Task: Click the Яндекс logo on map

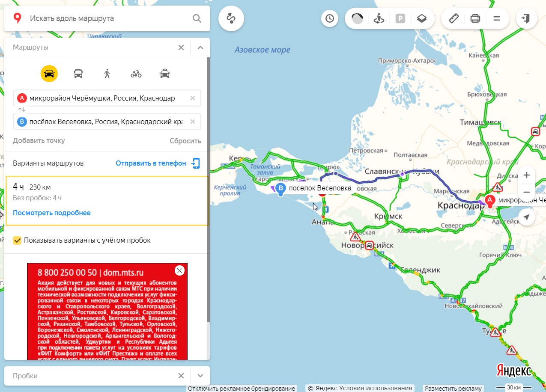Action: tap(513, 371)
